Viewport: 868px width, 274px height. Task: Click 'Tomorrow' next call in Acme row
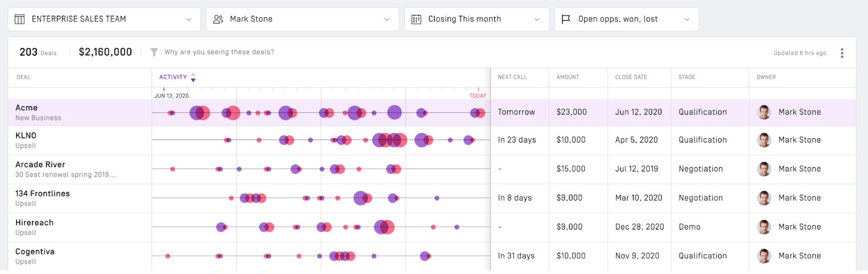(516, 112)
